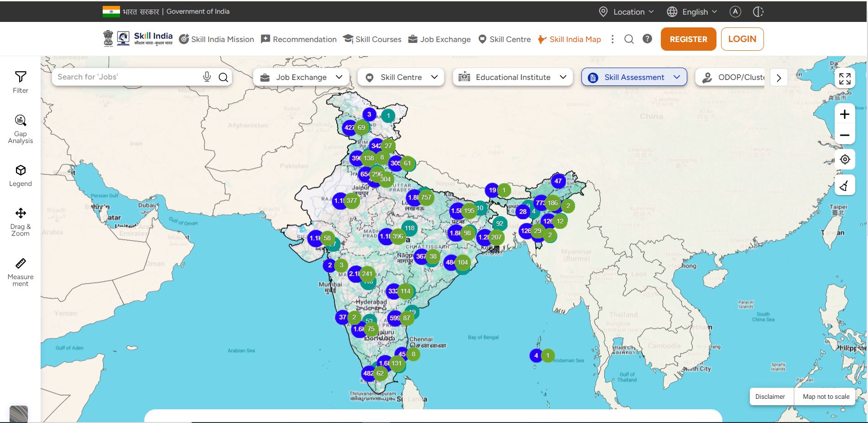This screenshot has width=868, height=423.
Task: Open the Filter panel
Action: 21,82
